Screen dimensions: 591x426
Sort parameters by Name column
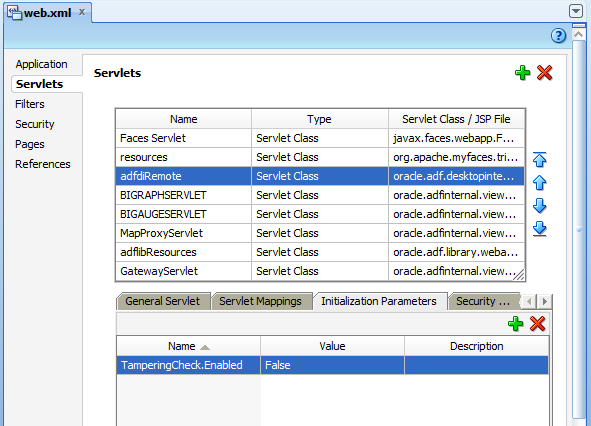(188, 346)
